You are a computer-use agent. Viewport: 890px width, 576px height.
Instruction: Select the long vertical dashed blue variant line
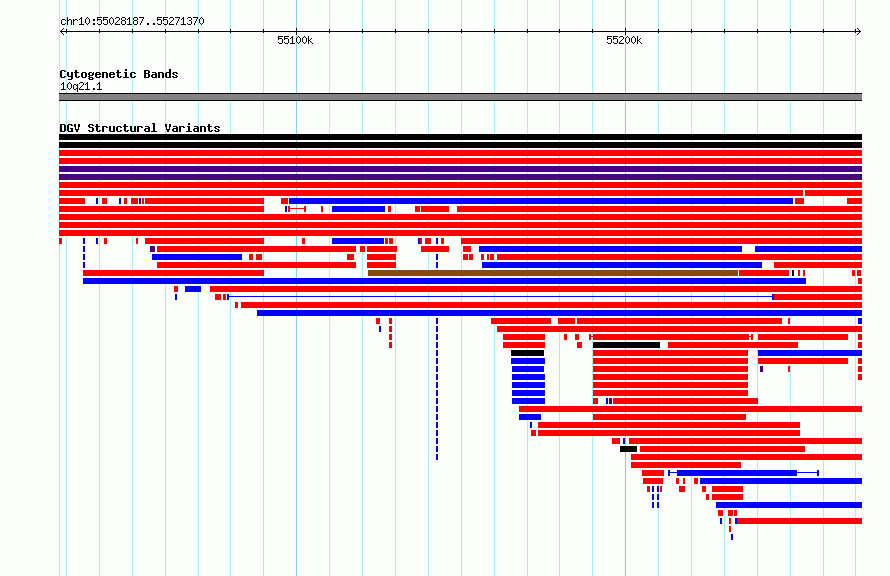click(437, 389)
